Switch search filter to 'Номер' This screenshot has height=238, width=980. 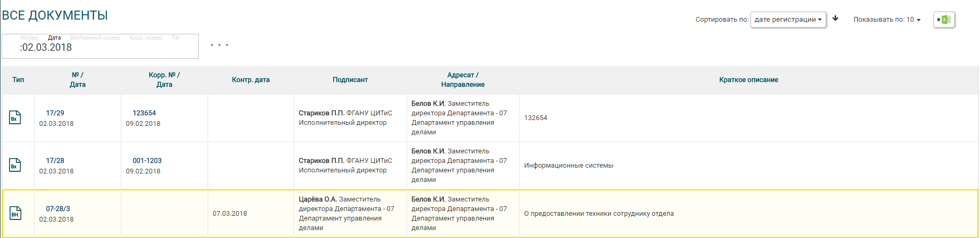point(30,38)
